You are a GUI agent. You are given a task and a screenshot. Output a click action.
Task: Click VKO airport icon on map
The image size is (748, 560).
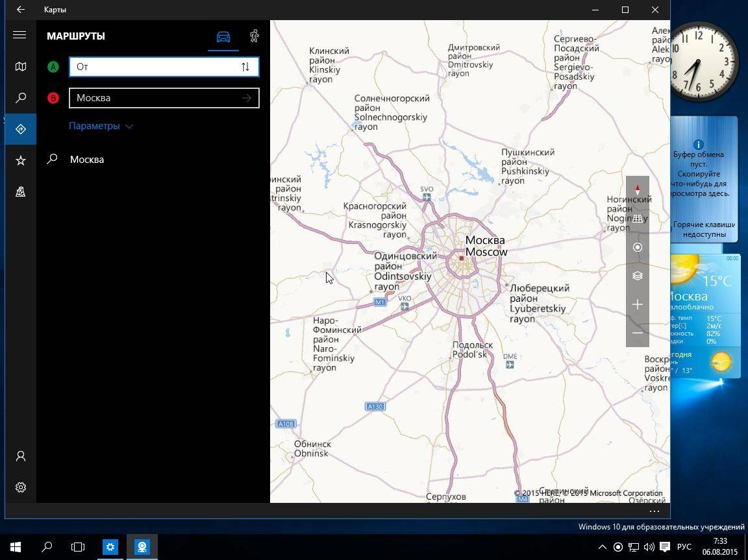pyautogui.click(x=405, y=306)
